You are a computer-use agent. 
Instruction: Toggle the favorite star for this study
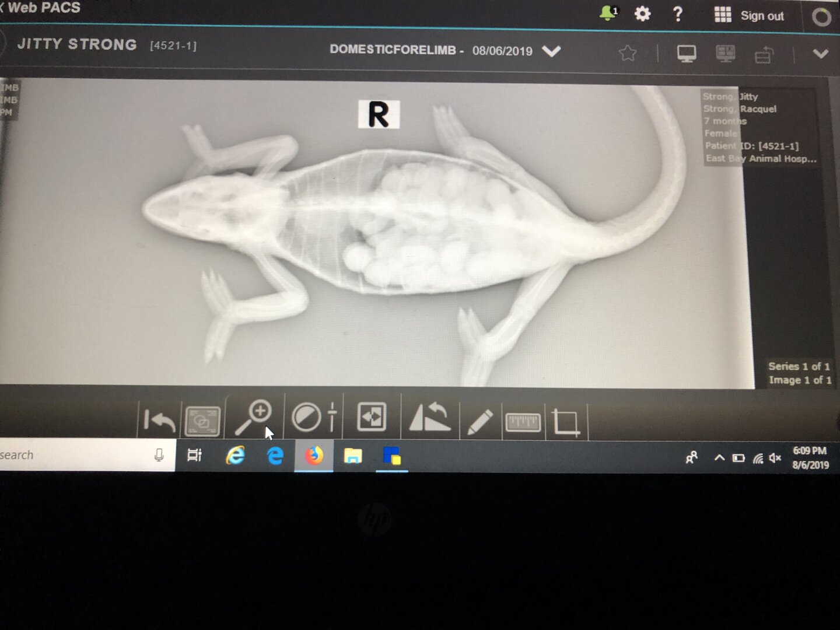coord(628,54)
